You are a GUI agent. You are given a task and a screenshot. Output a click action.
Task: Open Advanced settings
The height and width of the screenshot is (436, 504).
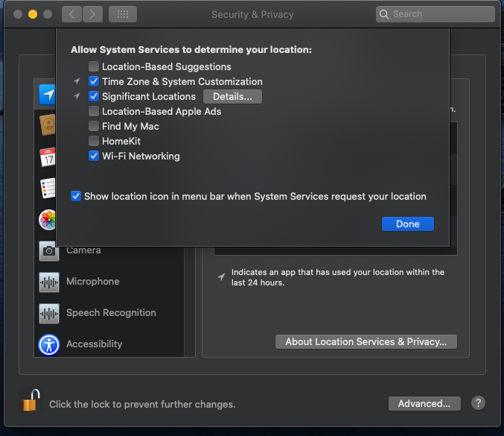424,403
